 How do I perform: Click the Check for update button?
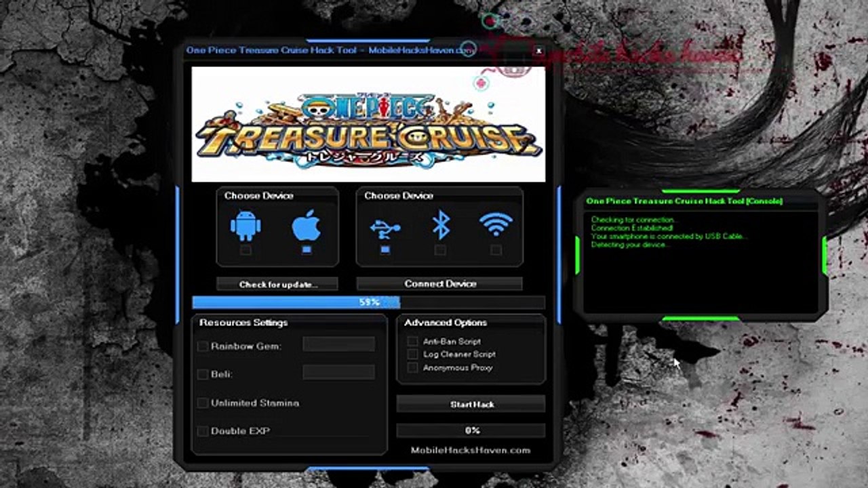[278, 284]
